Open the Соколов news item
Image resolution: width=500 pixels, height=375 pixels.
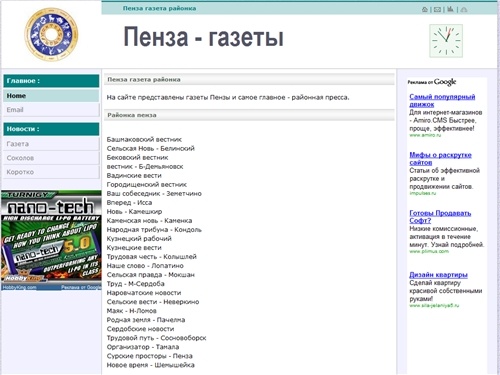click(x=51, y=158)
